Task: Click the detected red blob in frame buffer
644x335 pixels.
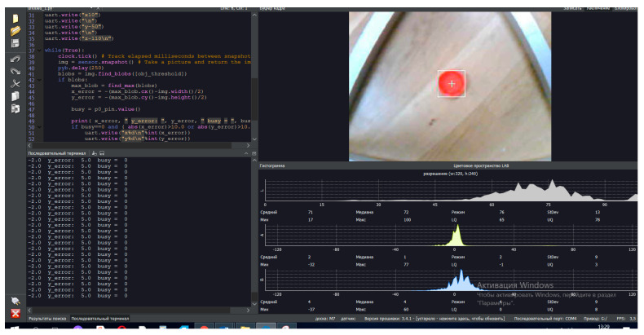Action: [x=452, y=83]
